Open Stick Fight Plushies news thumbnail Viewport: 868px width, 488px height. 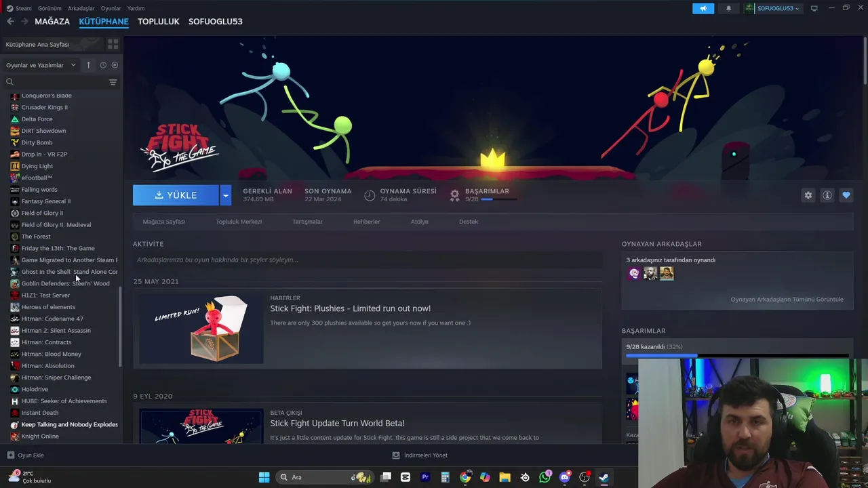[201, 329]
